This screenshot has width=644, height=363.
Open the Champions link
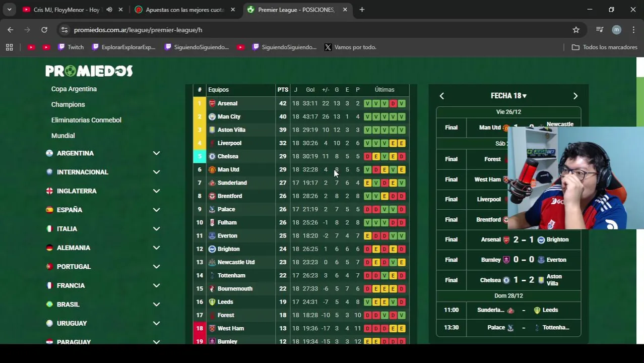[x=68, y=104]
